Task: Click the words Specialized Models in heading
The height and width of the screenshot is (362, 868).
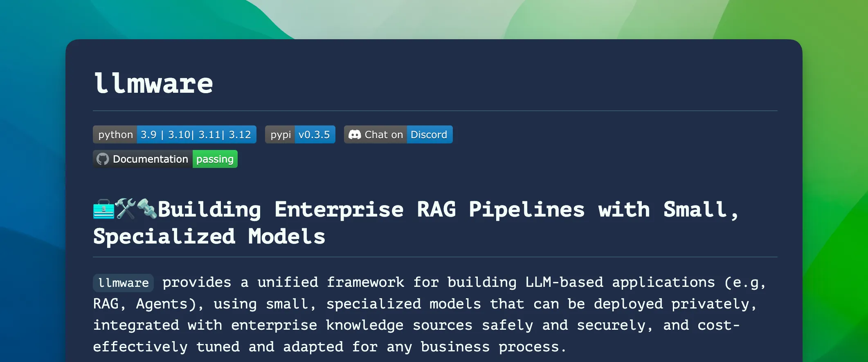Action: (209, 236)
